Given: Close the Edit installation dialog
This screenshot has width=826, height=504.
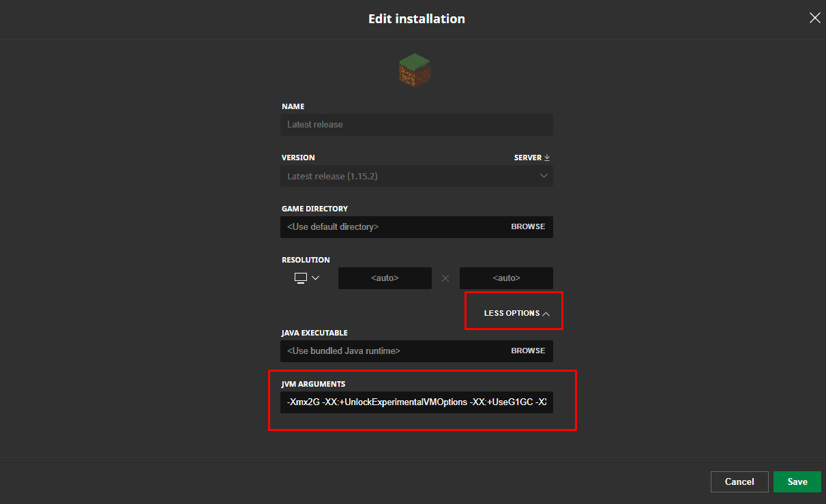Looking at the screenshot, I should pos(814,18).
